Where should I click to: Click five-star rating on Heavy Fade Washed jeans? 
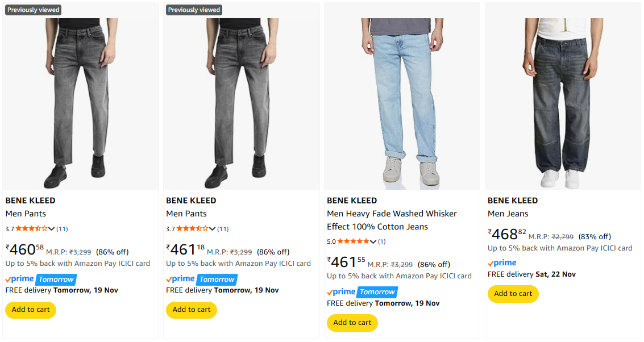coord(353,241)
